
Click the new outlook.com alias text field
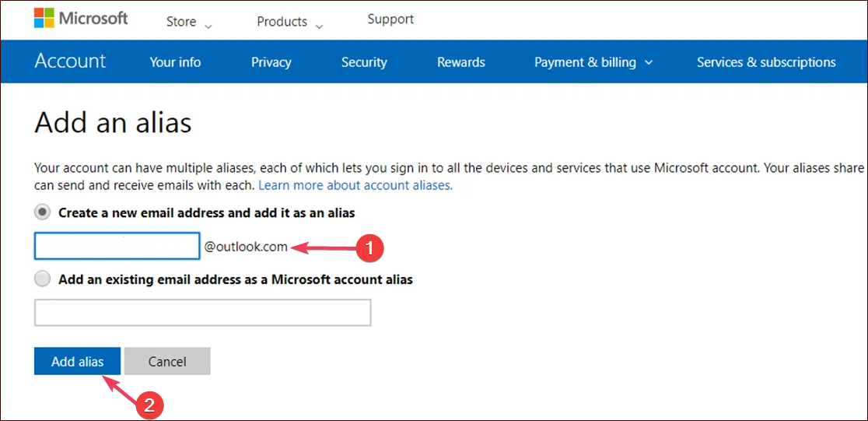(117, 247)
